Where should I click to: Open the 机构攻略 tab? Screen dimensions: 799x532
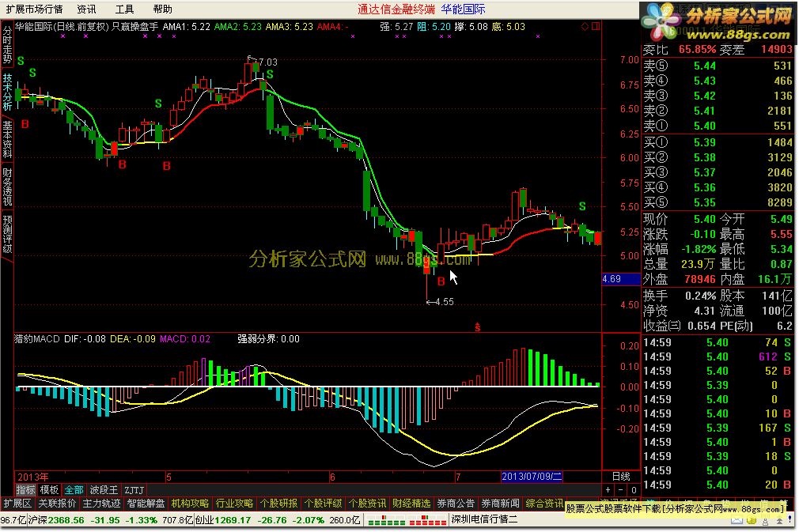point(190,504)
